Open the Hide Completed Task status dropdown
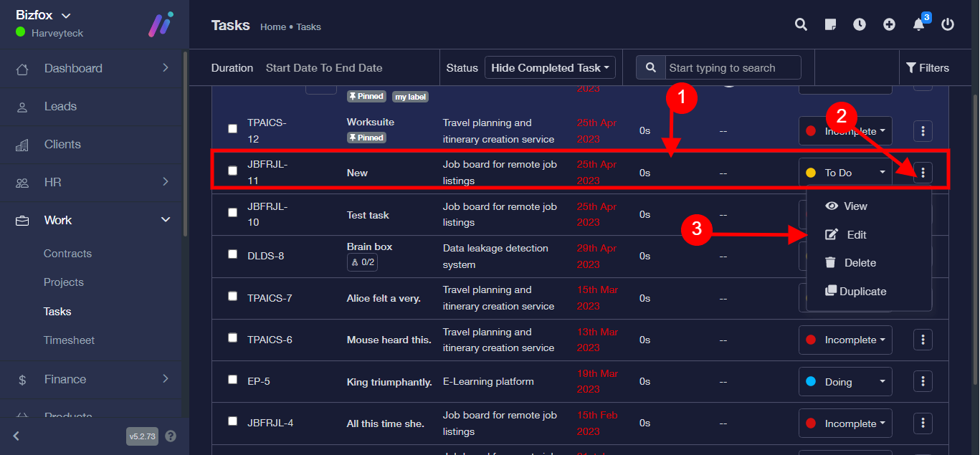Image resolution: width=980 pixels, height=455 pixels. (550, 68)
